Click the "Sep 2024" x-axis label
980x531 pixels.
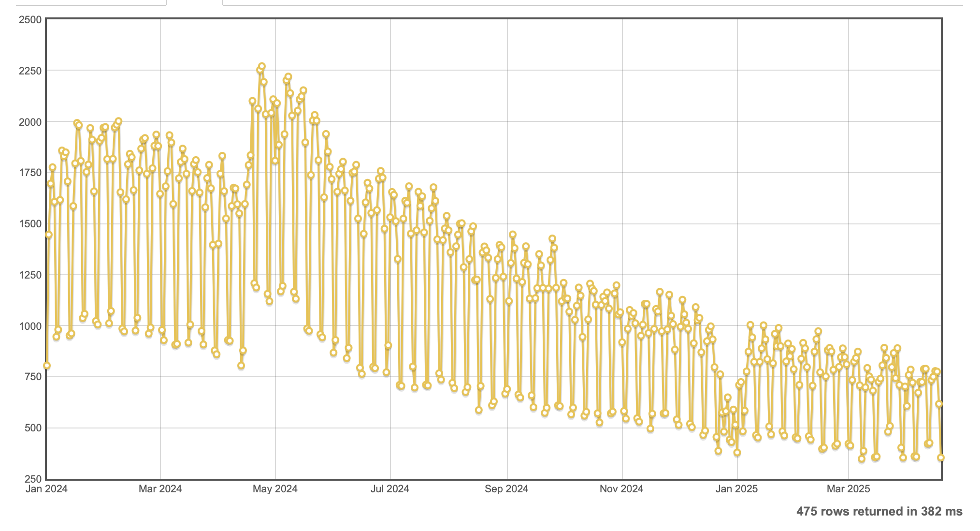point(506,489)
